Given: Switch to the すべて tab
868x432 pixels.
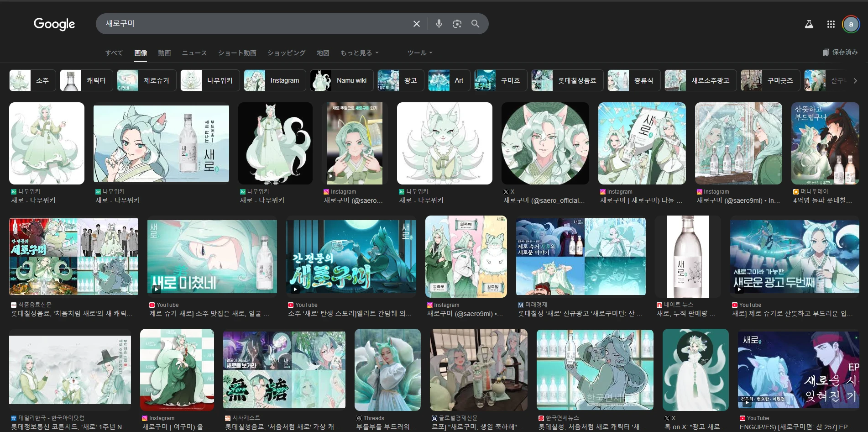Looking at the screenshot, I should point(114,53).
